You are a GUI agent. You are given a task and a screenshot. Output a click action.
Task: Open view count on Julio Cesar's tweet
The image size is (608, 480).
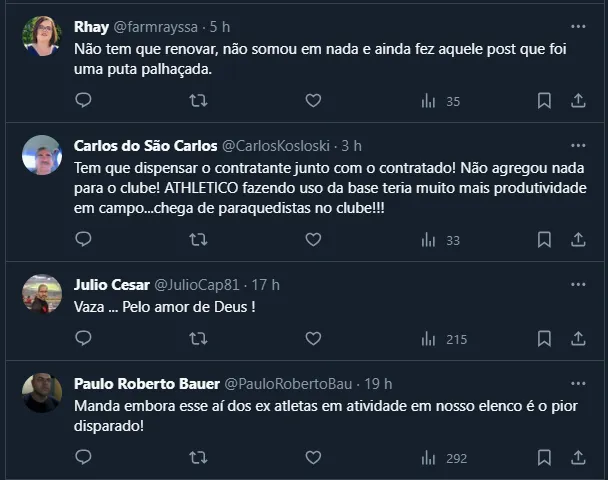[x=443, y=339]
